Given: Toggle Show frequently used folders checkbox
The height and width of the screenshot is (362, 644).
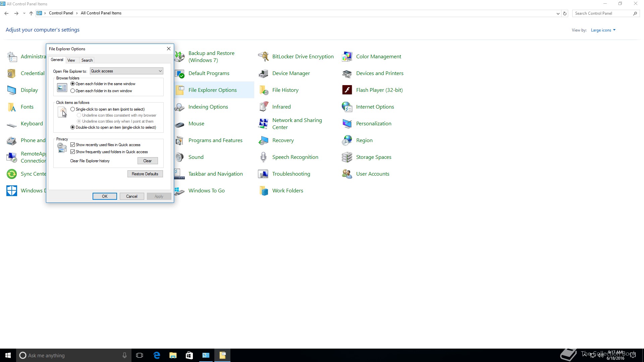Looking at the screenshot, I should (72, 152).
